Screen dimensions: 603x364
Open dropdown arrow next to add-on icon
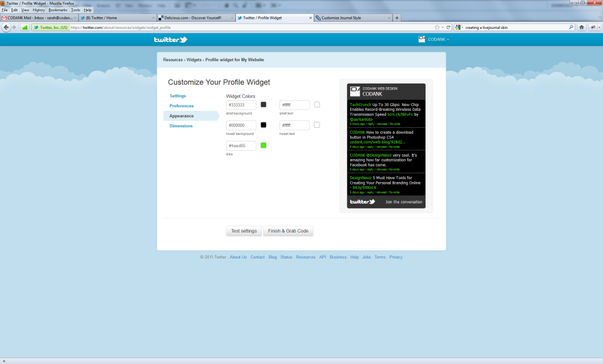[599, 27]
